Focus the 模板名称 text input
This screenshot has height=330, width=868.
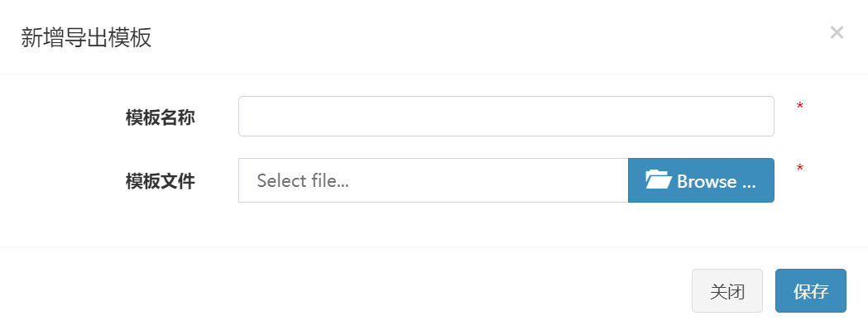506,117
